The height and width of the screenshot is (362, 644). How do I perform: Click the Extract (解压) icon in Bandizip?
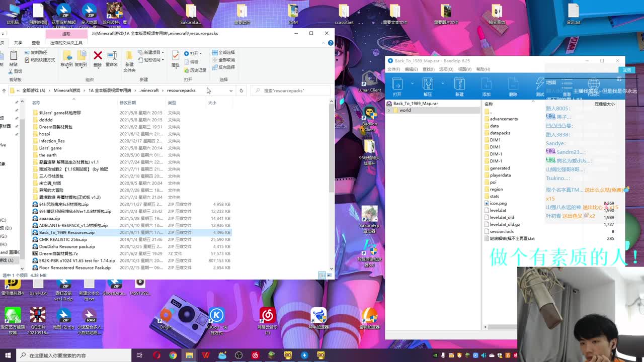(428, 83)
